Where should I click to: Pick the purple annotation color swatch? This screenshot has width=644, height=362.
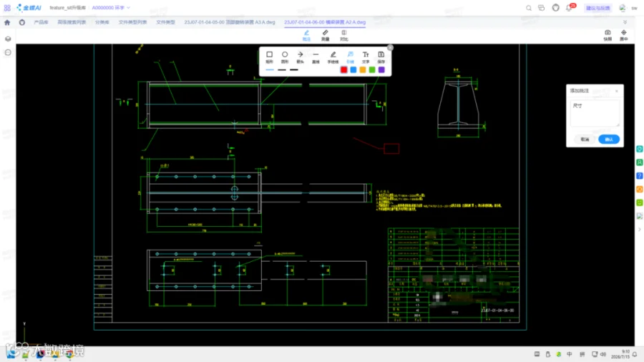pos(381,70)
